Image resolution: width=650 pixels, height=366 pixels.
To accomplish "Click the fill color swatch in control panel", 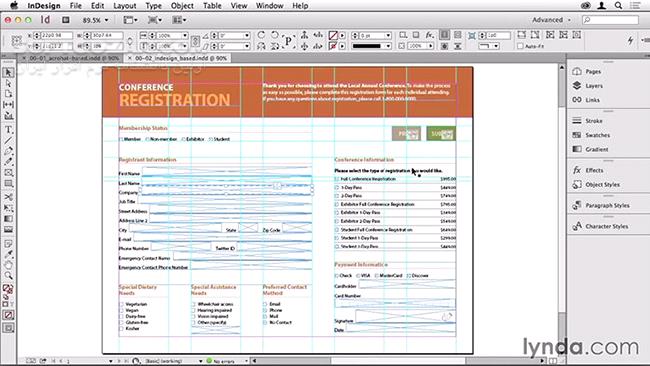I will point(333,36).
